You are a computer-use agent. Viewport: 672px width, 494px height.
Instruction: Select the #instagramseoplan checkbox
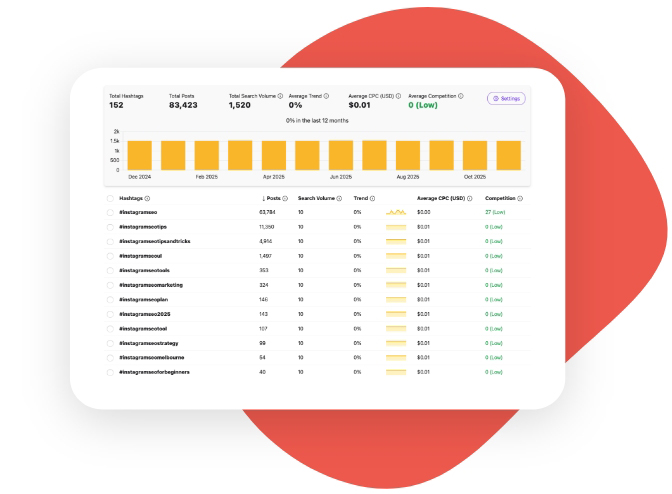tap(110, 300)
